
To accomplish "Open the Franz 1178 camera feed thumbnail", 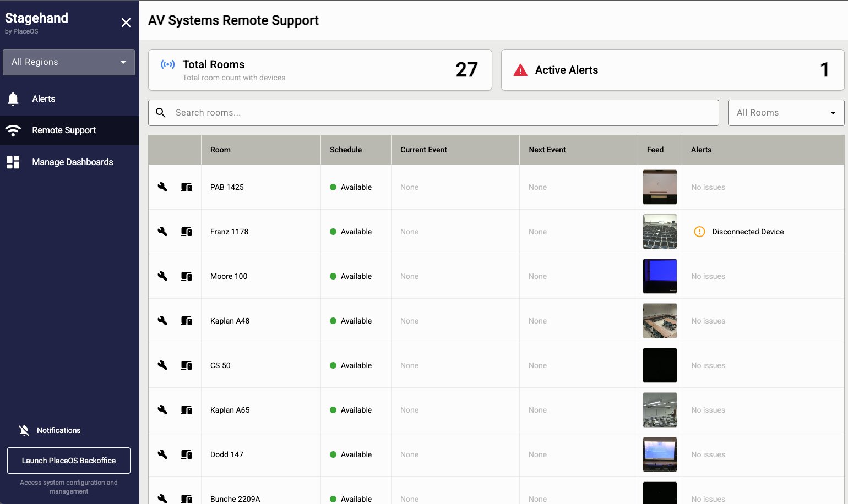I will click(x=660, y=232).
